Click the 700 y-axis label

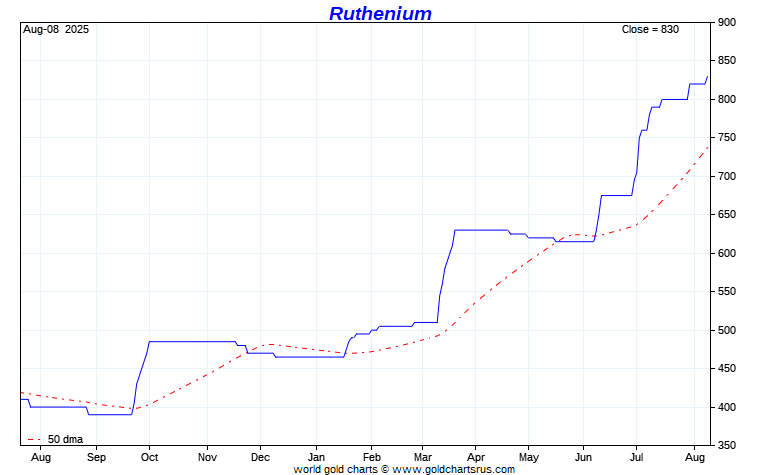pyautogui.click(x=727, y=176)
